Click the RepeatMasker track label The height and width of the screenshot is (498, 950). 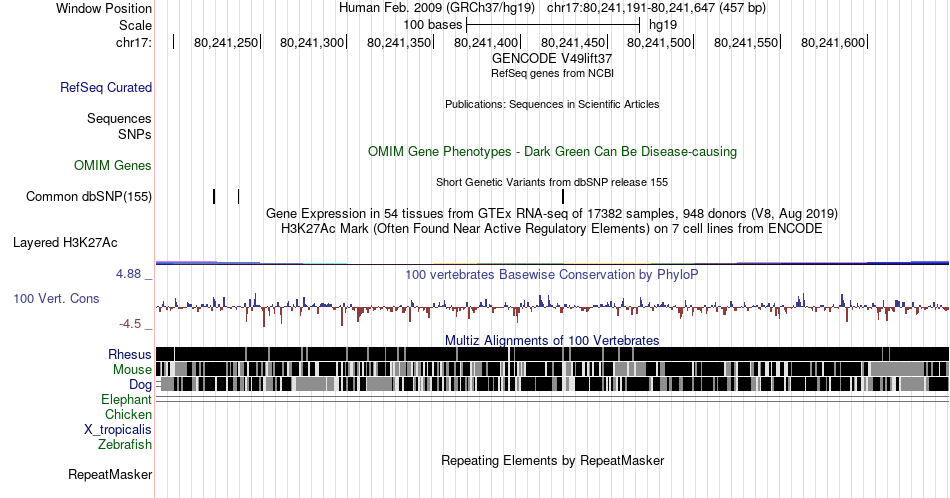[x=110, y=474]
